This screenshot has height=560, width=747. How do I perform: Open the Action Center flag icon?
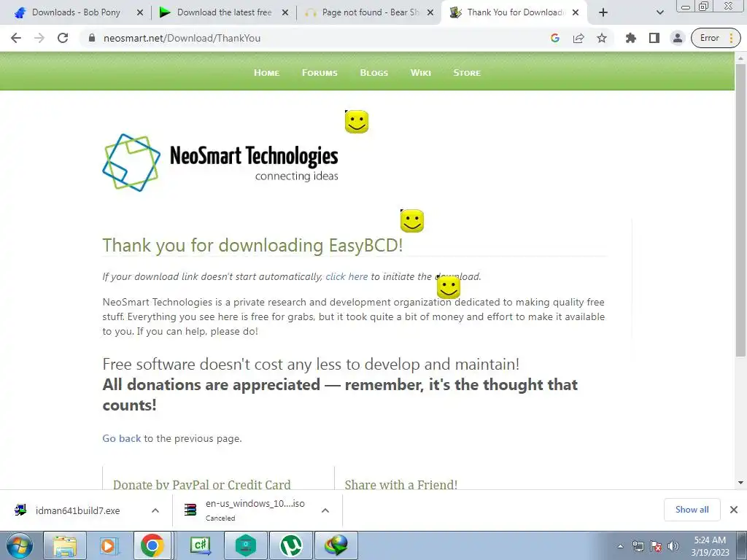pyautogui.click(x=656, y=546)
